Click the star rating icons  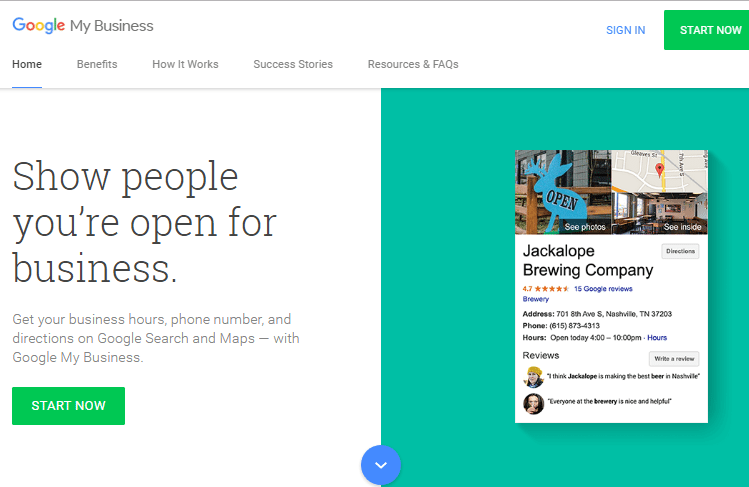pos(552,289)
